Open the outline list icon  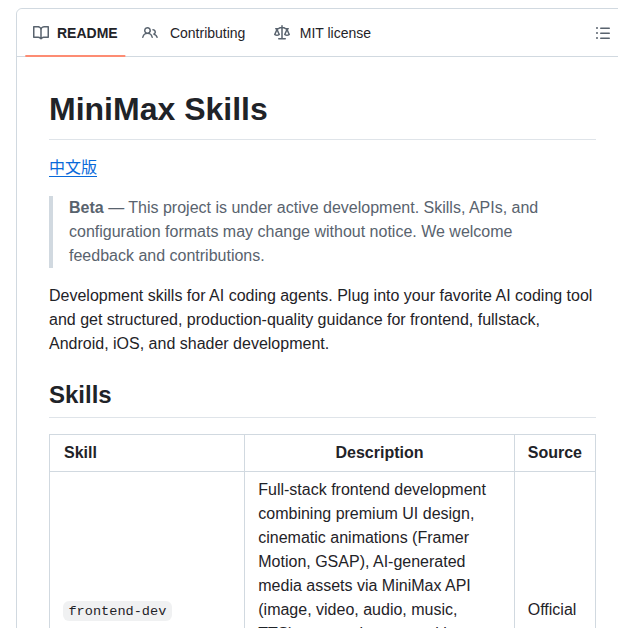[x=602, y=33]
